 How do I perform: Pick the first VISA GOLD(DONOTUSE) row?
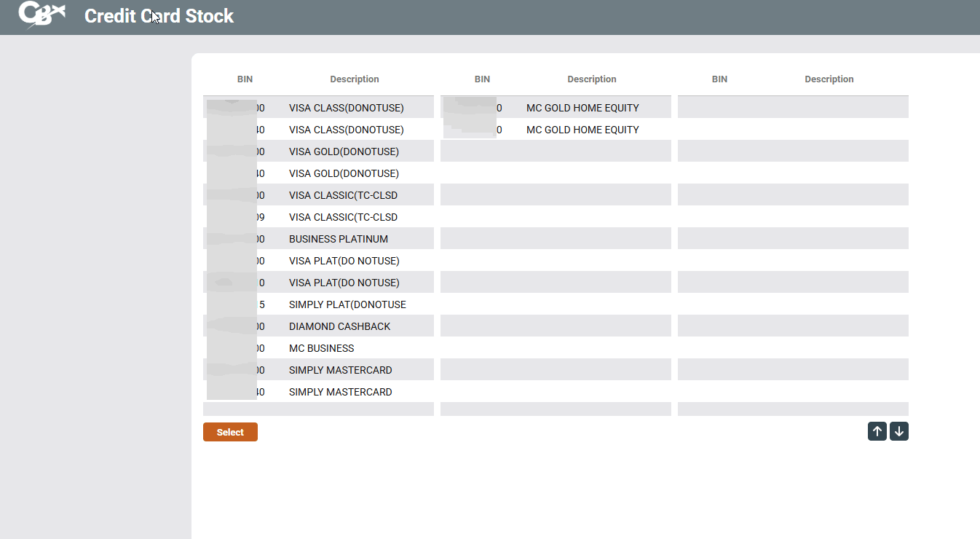(x=344, y=152)
